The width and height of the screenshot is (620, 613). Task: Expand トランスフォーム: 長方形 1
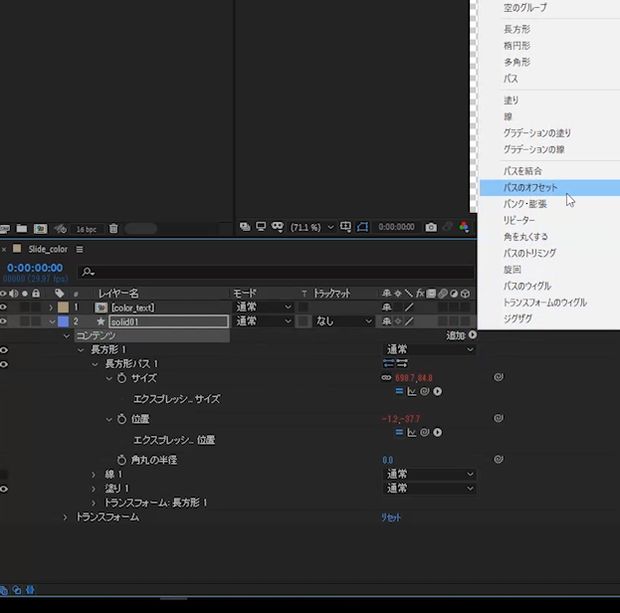pyautogui.click(x=93, y=503)
